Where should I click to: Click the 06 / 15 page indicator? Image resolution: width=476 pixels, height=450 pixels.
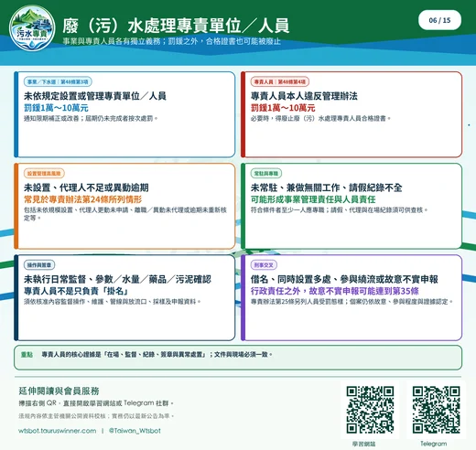[439, 20]
